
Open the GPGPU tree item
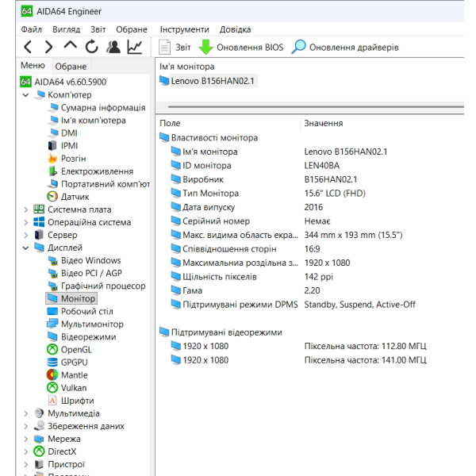[x=67, y=363]
